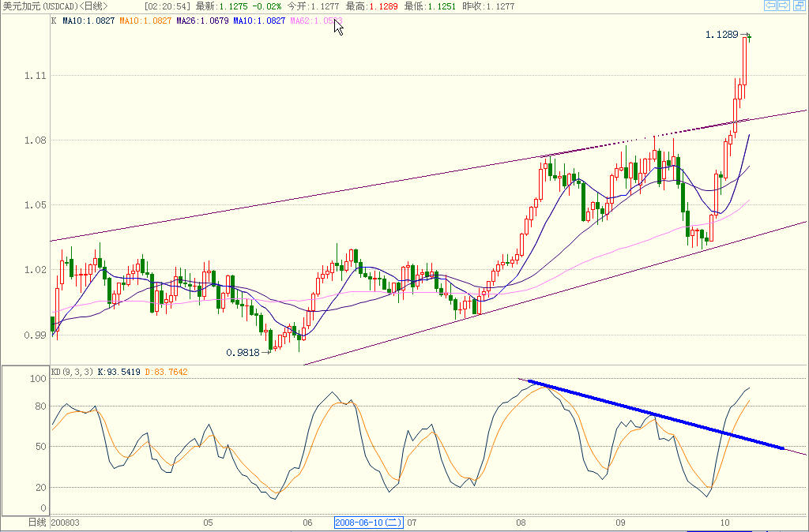The height and width of the screenshot is (532, 809).
Task: Click month 07 on the time axis
Action: pyautogui.click(x=412, y=523)
